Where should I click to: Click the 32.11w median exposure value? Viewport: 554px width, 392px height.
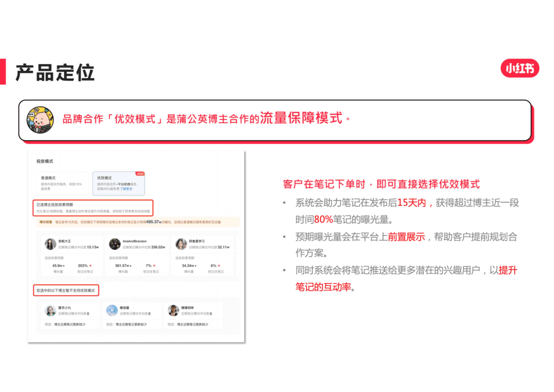(224, 247)
